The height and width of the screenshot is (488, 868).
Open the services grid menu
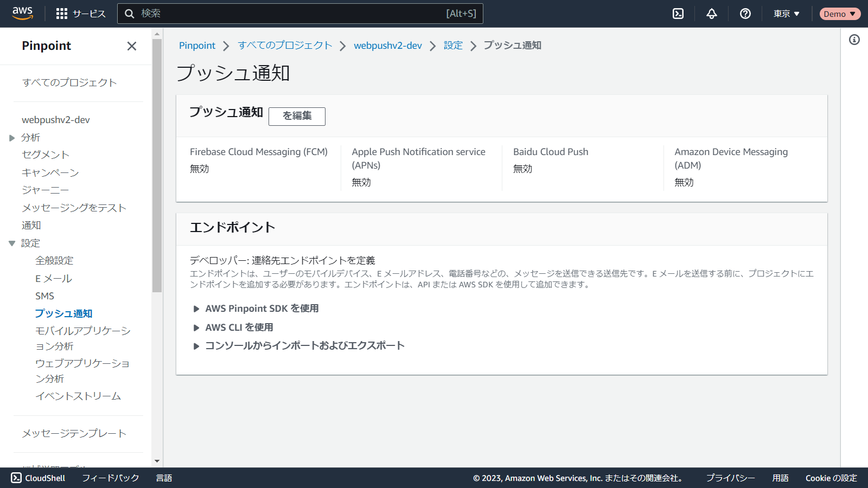(62, 14)
